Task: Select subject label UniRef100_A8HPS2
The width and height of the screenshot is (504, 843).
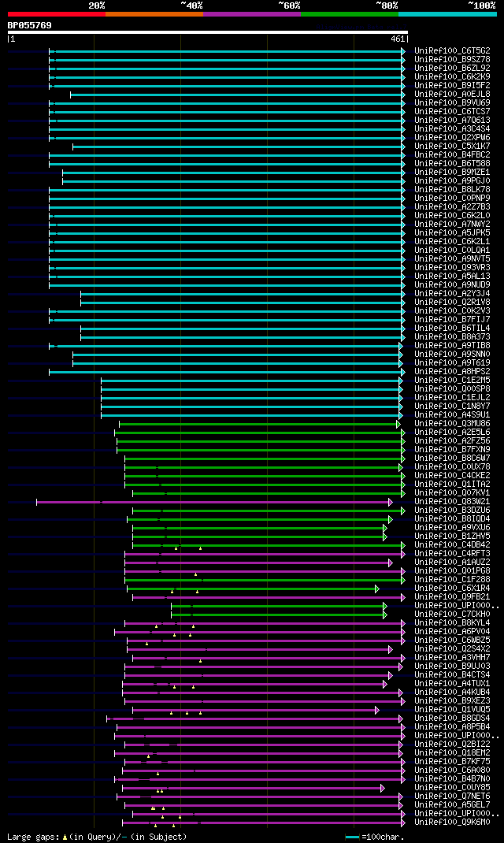Action: pos(452,372)
